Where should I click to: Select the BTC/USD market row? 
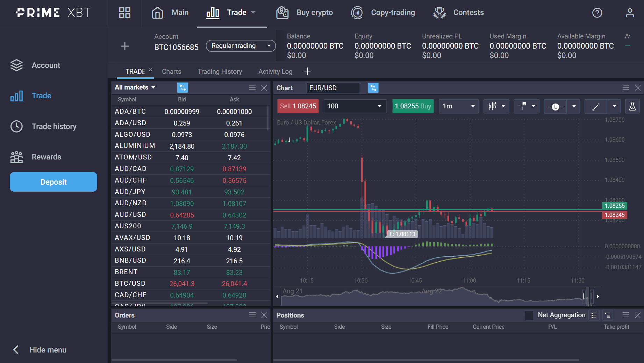tap(191, 284)
